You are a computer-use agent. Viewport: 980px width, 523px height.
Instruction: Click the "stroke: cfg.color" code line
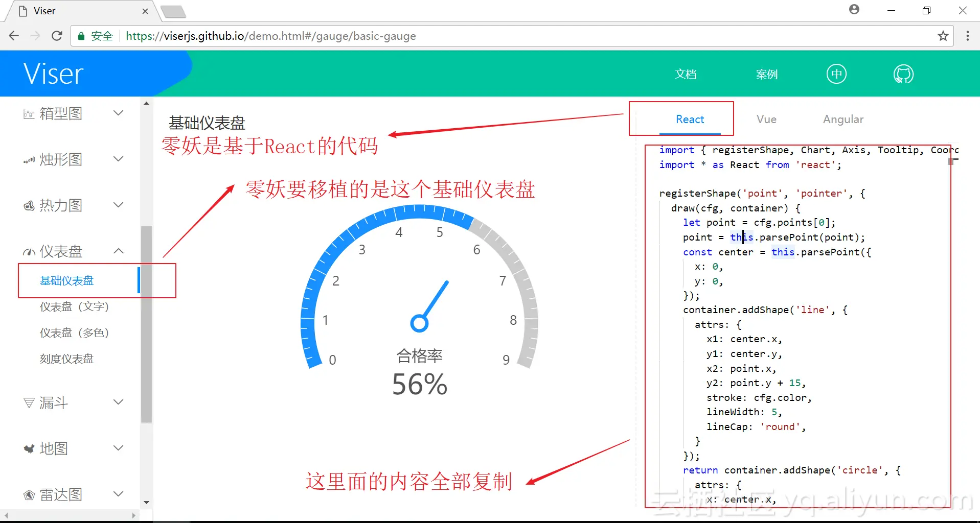coord(759,398)
